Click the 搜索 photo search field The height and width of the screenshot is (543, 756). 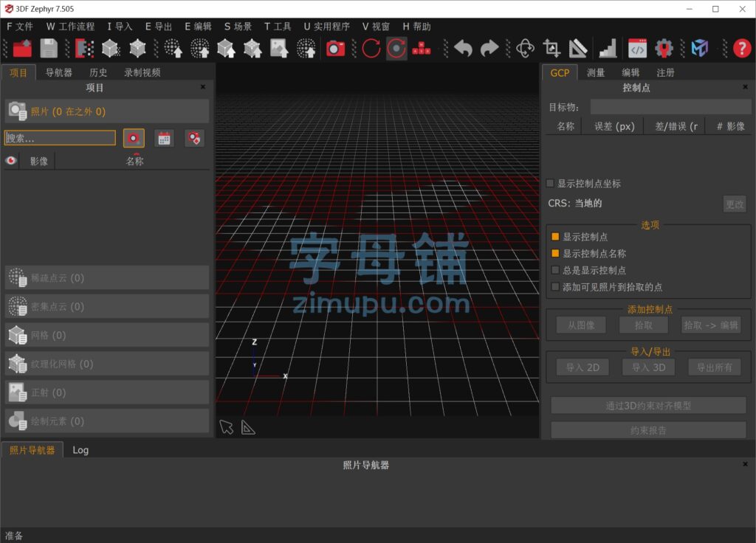click(60, 138)
